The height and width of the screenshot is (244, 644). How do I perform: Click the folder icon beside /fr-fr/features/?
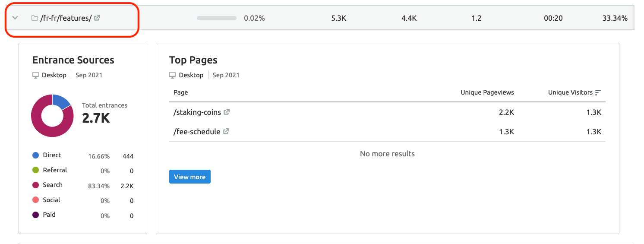coord(35,18)
